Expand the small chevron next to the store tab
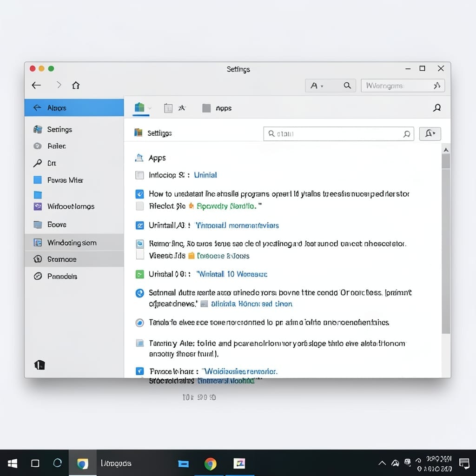 (150, 108)
